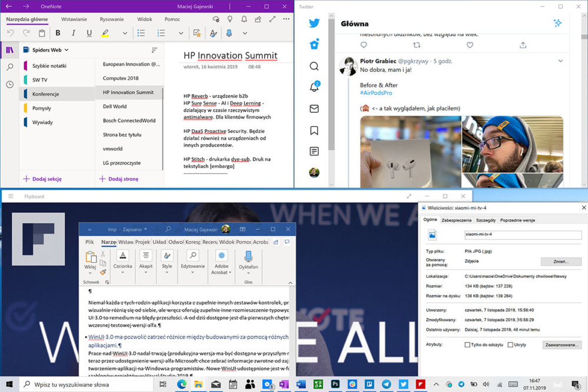The width and height of the screenshot is (588, 392).
Task: Open Twitter notifications bell
Action: pos(314,86)
